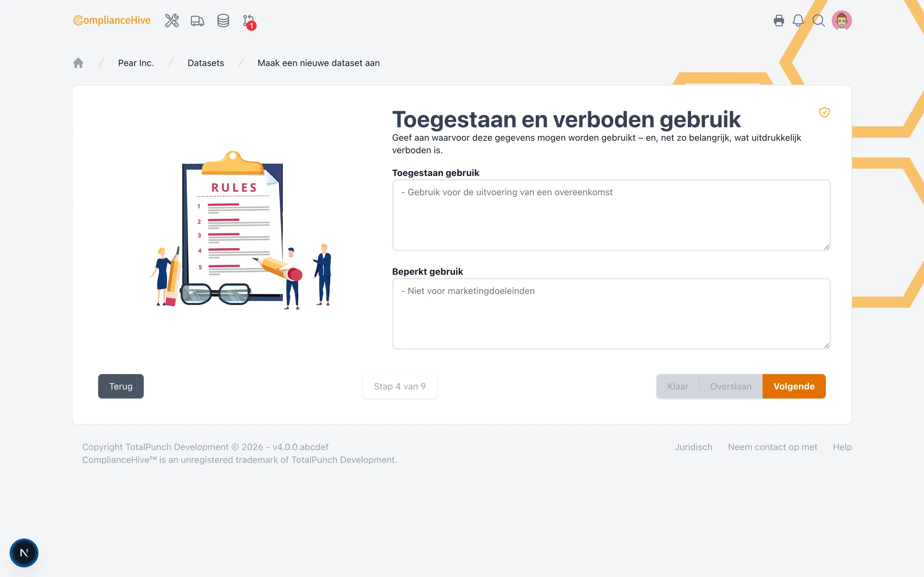Click the shield check icon on the card
This screenshot has height=577, width=924.
(x=824, y=112)
